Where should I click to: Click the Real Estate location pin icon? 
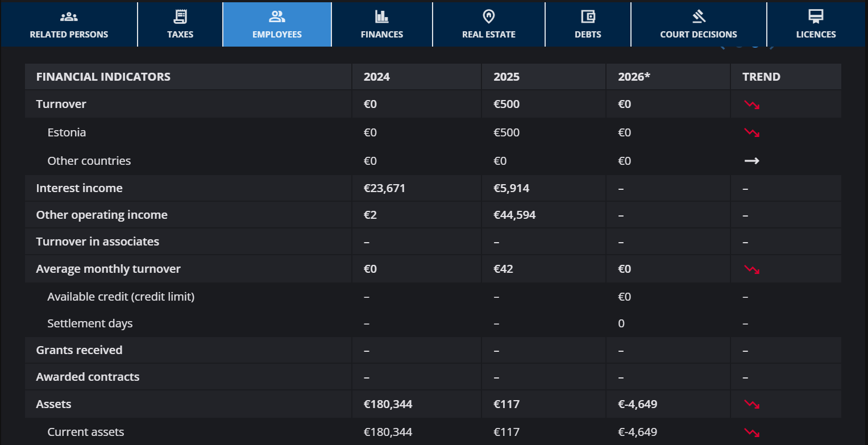pyautogui.click(x=488, y=16)
